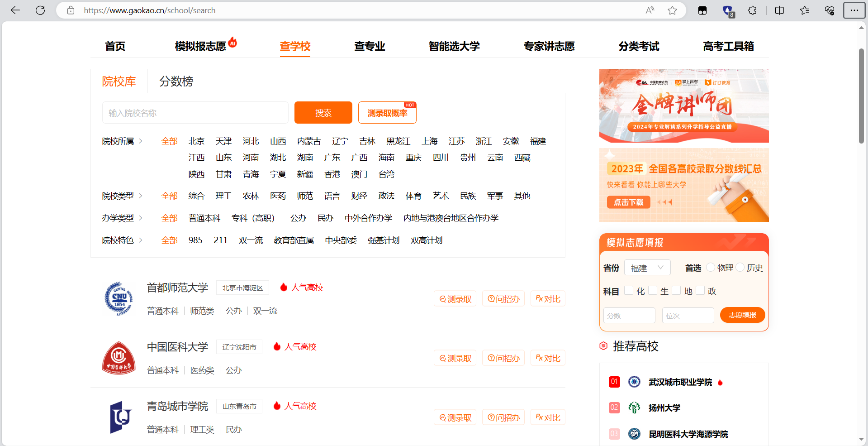Activate the read aloud icon in address bar
868x446 pixels.
coord(650,10)
